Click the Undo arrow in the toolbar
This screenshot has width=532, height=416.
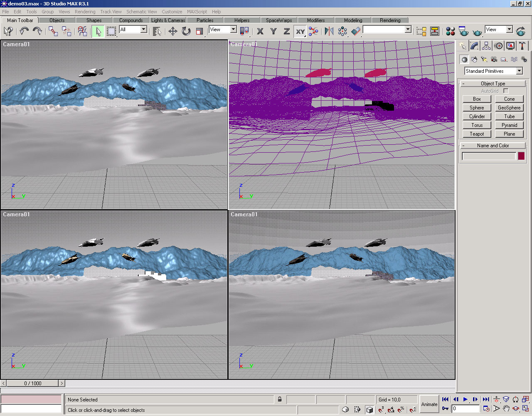pyautogui.click(x=24, y=31)
